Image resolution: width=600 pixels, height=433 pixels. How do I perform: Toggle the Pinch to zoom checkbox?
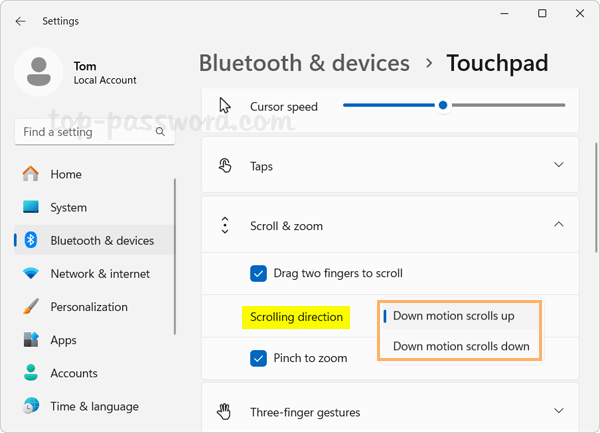click(258, 358)
